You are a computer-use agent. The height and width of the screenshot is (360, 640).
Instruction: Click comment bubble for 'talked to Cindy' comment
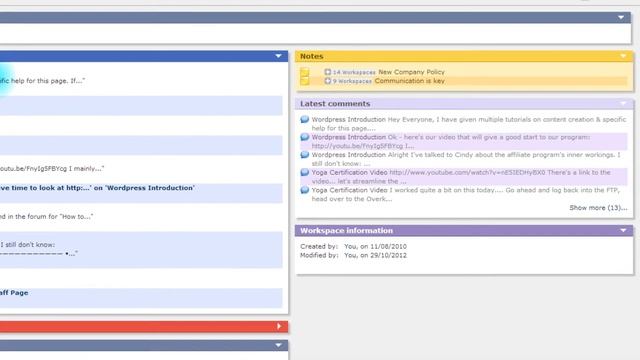(304, 155)
